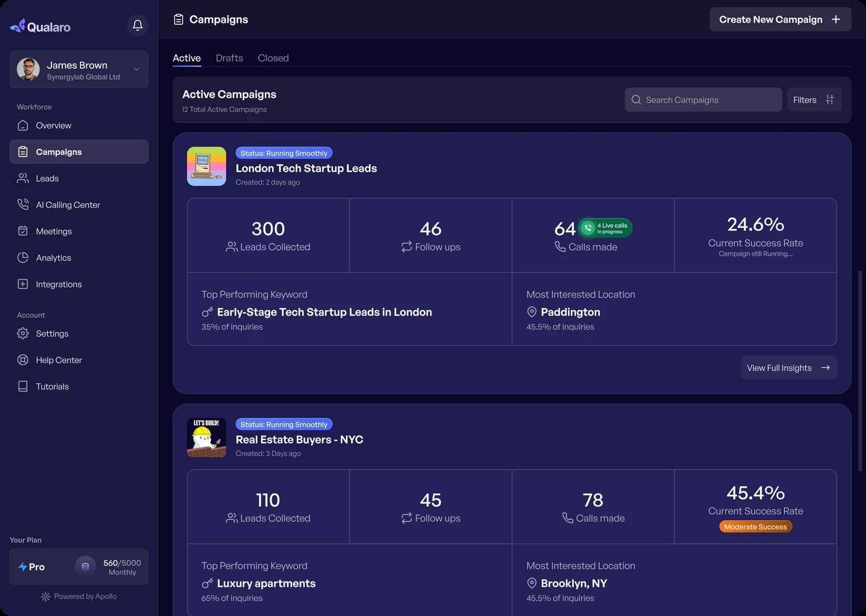Screen dimensions: 866x616
Task: Click Create New Campaign button
Action: pos(780,19)
